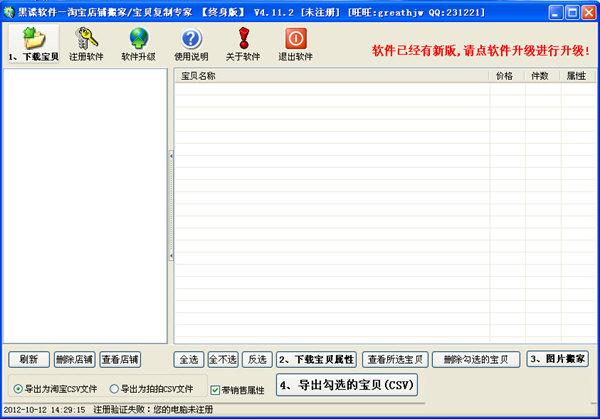Click 关于软件 exclamation icon
Viewport: 600px width, 419px height.
pos(243,38)
